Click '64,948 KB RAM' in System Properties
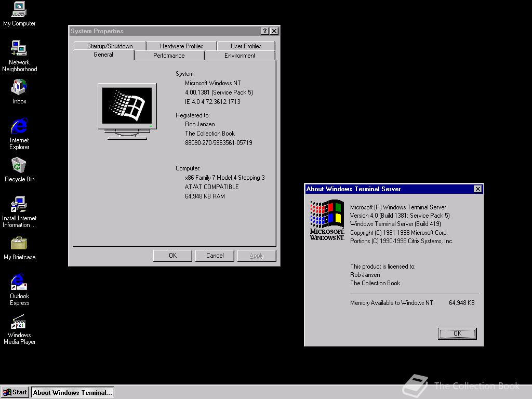 pos(205,196)
